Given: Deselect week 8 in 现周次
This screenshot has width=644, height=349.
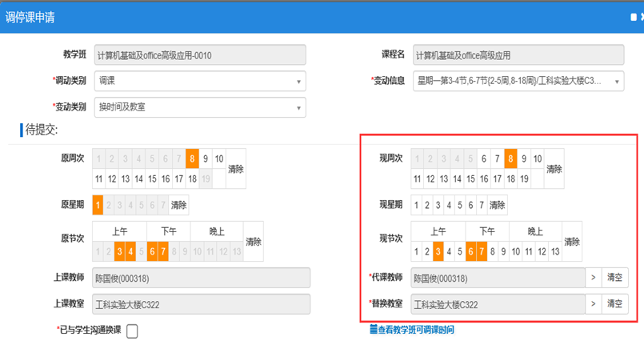Looking at the screenshot, I should tap(510, 158).
